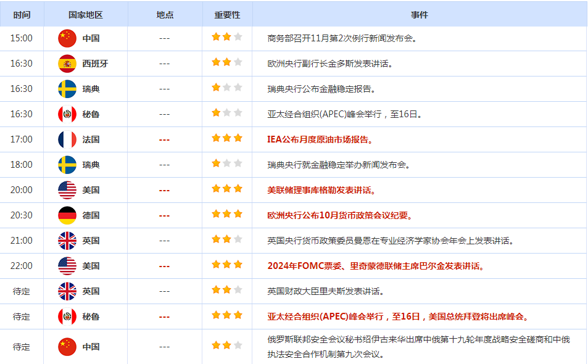This screenshot has width=588, height=364.
Task: Click the country name 法国
Action: (91, 139)
